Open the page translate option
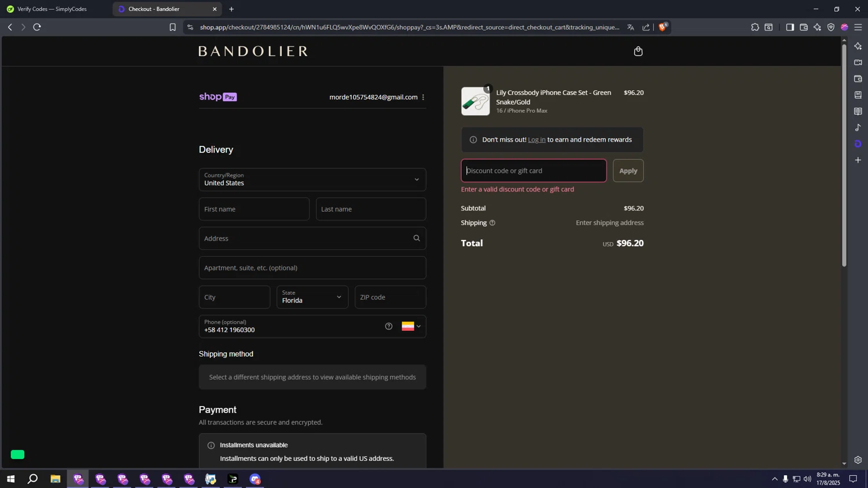The height and width of the screenshot is (488, 868). coord(631,27)
